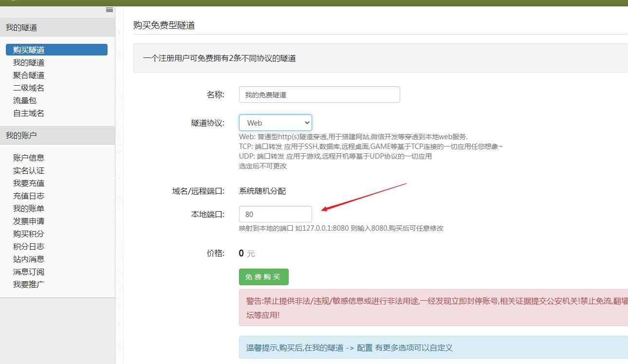Viewport: 628px width, 364px height.
Task: Click the 本地端口 input showing 80
Action: tap(275, 214)
